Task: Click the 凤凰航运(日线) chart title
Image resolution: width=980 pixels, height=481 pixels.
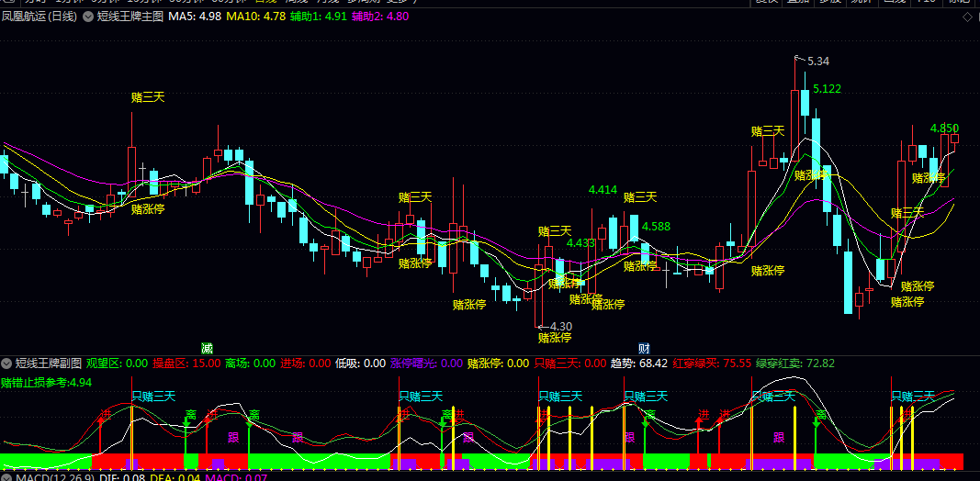Action: pos(40,17)
